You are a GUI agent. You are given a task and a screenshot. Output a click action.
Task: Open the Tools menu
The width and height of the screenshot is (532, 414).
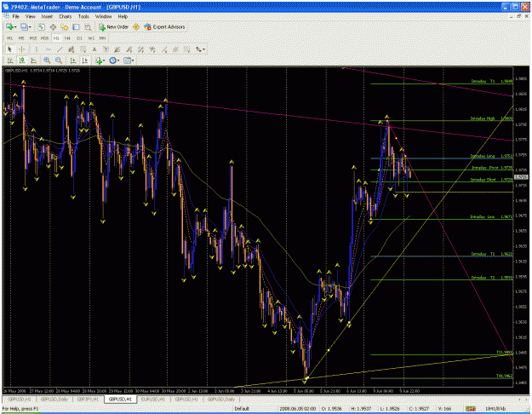pyautogui.click(x=83, y=16)
